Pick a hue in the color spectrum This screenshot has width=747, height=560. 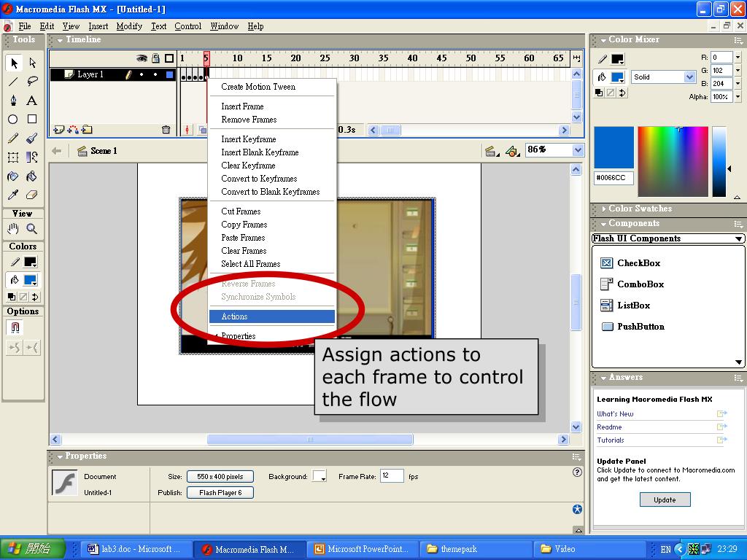673,161
